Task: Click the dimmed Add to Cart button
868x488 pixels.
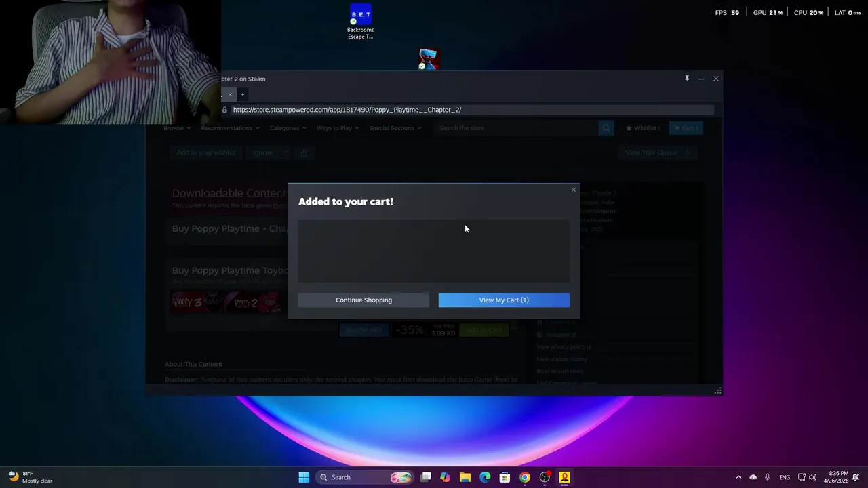Action: [484, 330]
